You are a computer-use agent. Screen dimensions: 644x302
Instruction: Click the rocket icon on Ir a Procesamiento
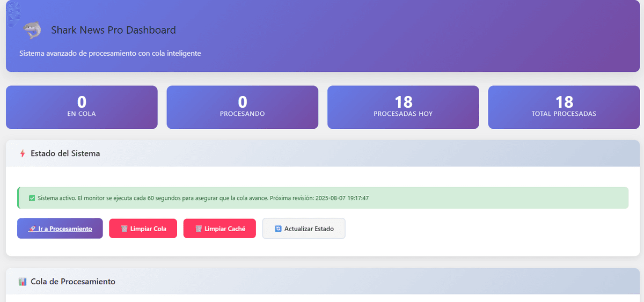click(32, 229)
